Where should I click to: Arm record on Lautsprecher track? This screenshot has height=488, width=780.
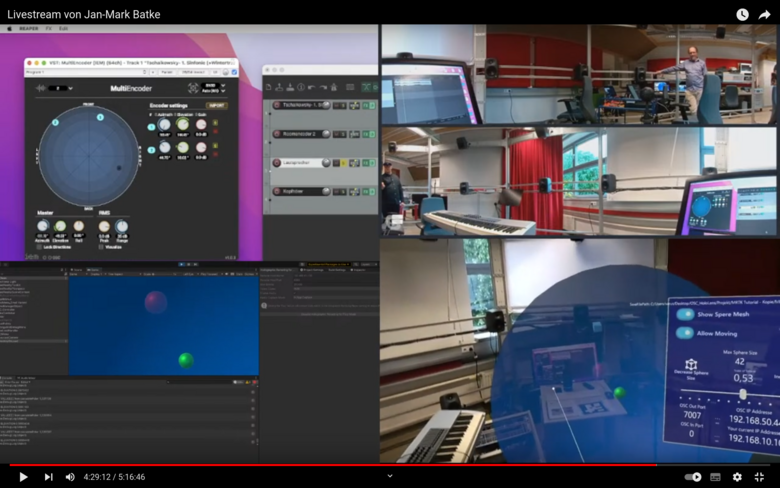[277, 163]
